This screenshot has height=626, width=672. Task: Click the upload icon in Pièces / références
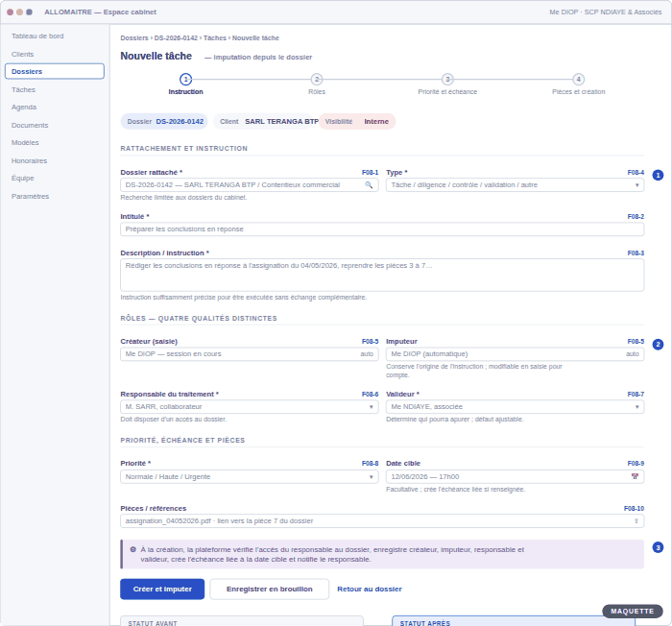pyautogui.click(x=636, y=521)
